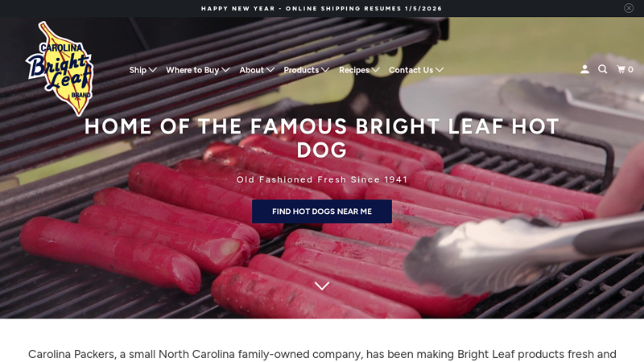
Task: Click the hero headline about Bright Leaf
Action: pos(321,138)
